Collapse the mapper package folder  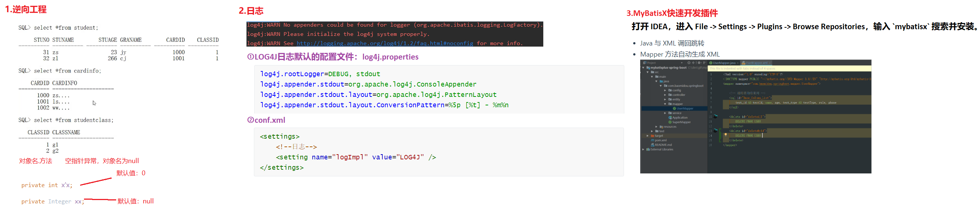(x=665, y=104)
